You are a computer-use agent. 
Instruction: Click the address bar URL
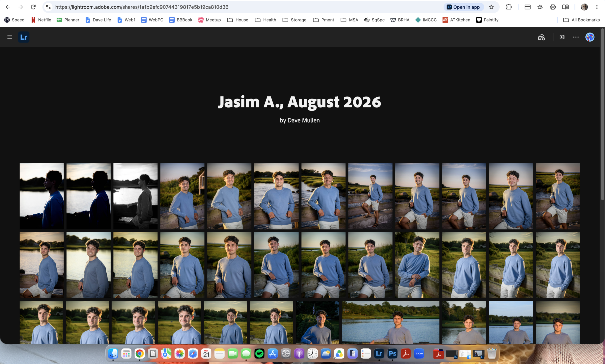tap(142, 7)
